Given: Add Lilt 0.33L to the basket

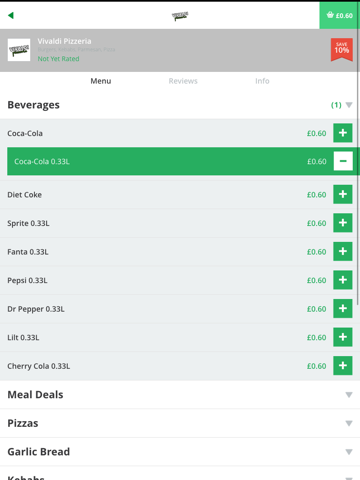Looking at the screenshot, I should pos(343,337).
